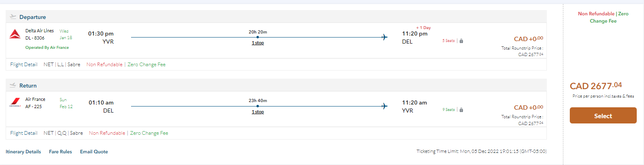Click the Delta Air Lines logo
Screen dimensions: 644x165
point(15,34)
